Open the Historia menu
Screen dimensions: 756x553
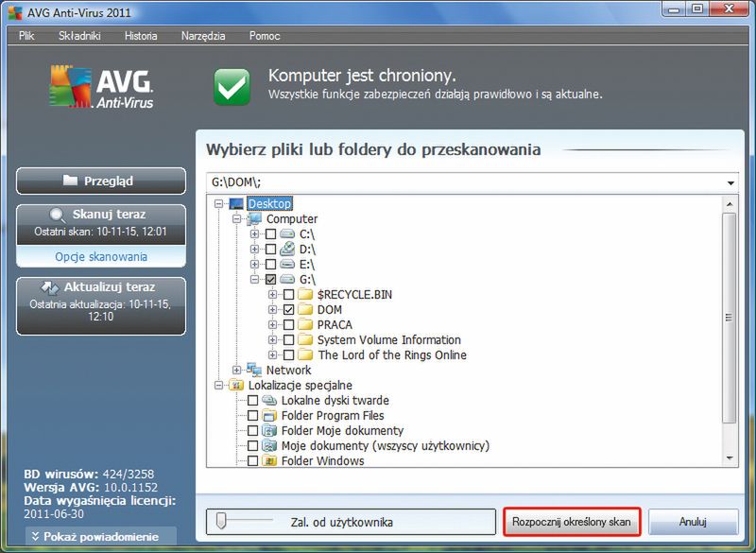[141, 36]
